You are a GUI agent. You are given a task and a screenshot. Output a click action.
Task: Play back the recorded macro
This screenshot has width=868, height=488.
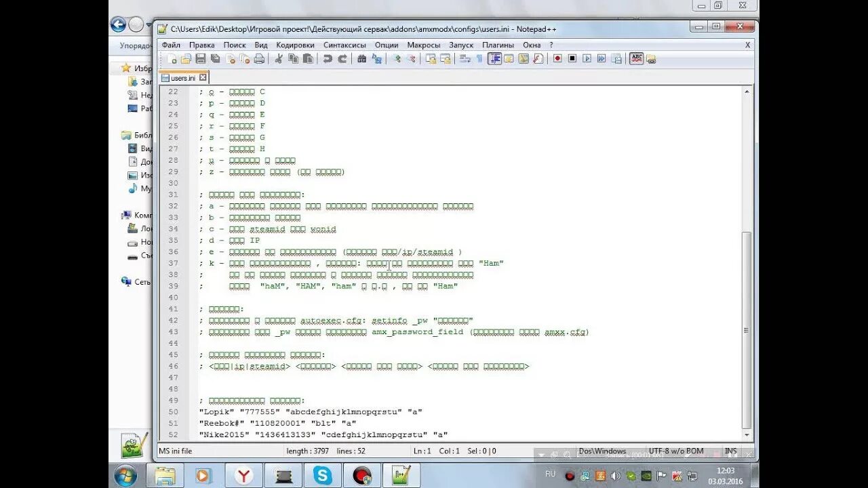coord(587,59)
